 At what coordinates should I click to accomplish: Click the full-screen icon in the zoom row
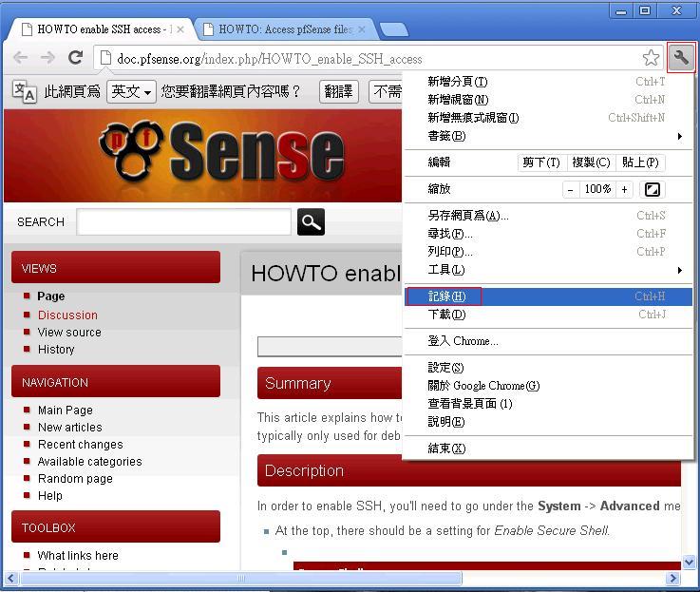coord(653,189)
